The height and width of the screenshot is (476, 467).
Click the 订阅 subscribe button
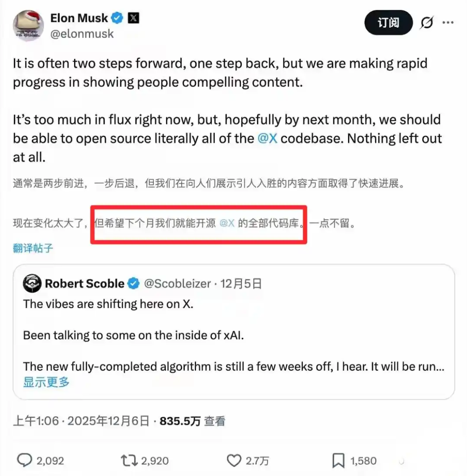[x=388, y=22]
